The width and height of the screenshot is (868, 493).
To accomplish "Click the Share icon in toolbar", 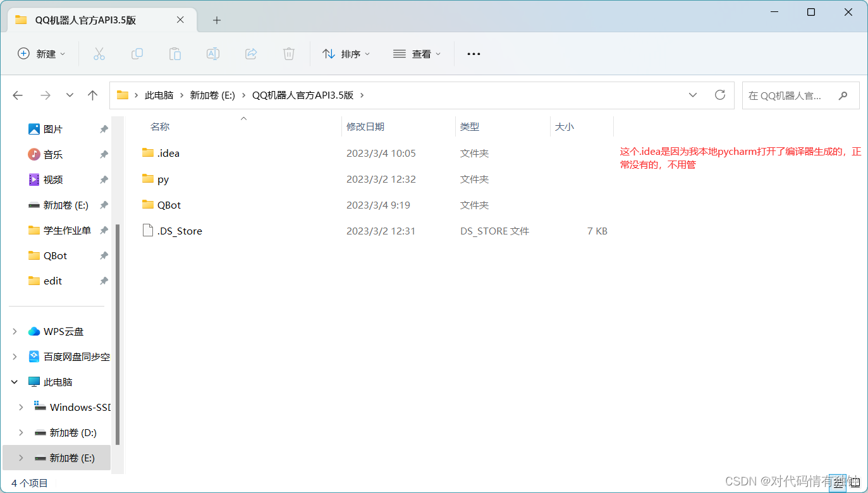I will 251,54.
